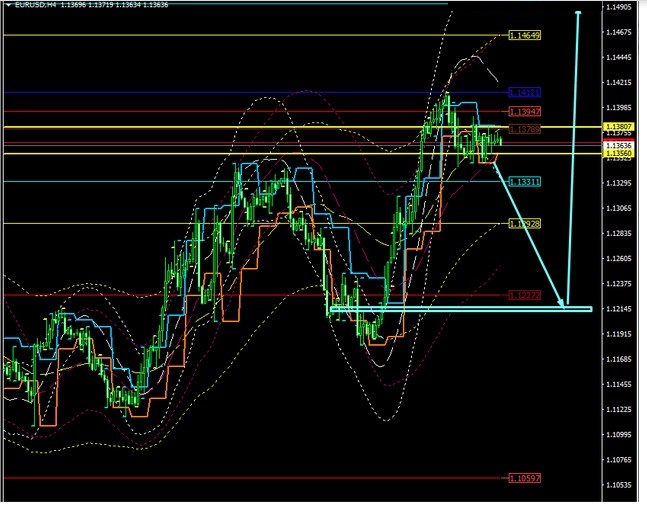Click the yellow 1.14649 level label
Screen dimensions: 647x508
(524, 35)
